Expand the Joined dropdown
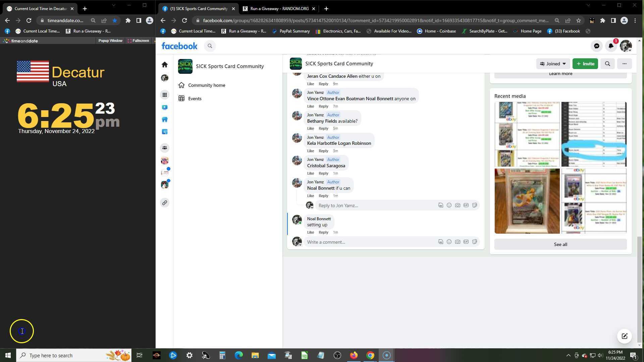 (553, 64)
